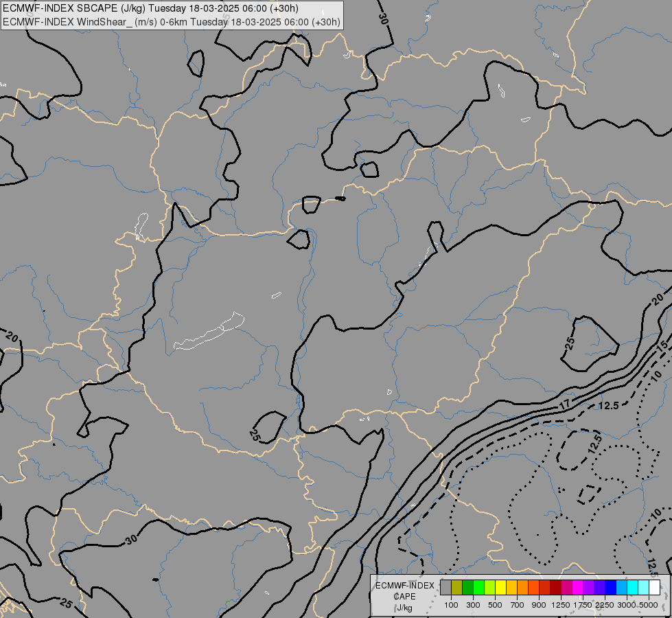This screenshot has height=618, width=672.
Task: Click the legend value 500
Action: point(495,605)
